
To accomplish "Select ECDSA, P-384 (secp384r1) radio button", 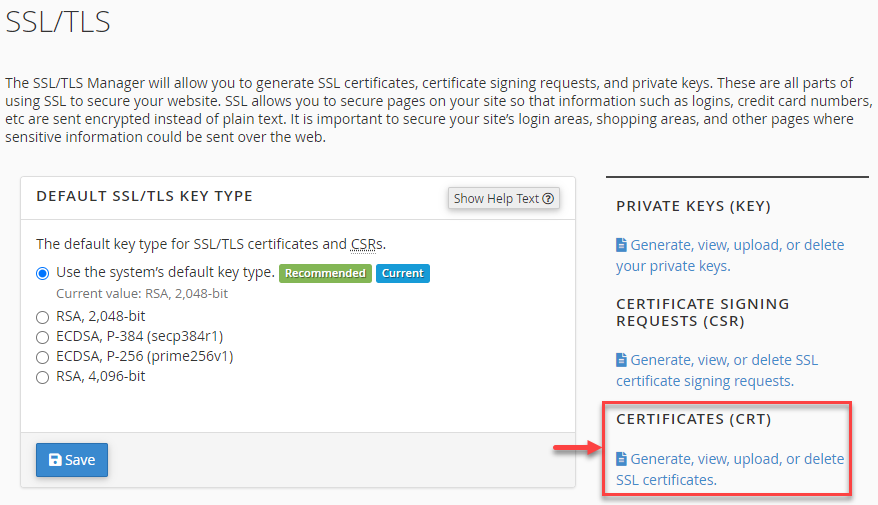I will click(43, 337).
